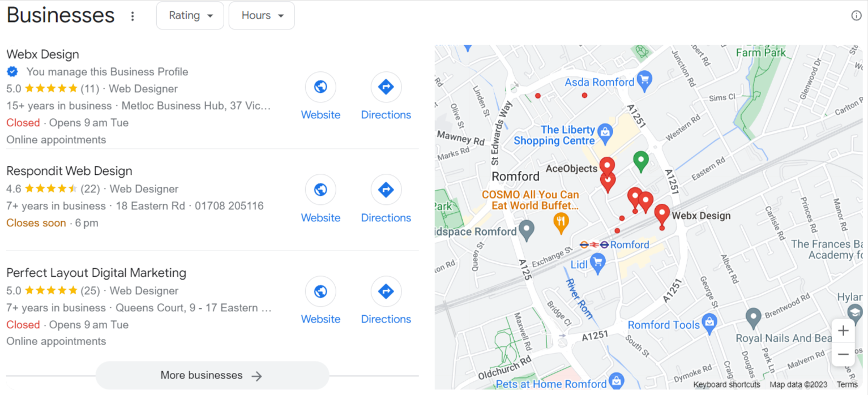Open the three-dot menu beside Businesses
868x395 pixels.
(x=132, y=16)
